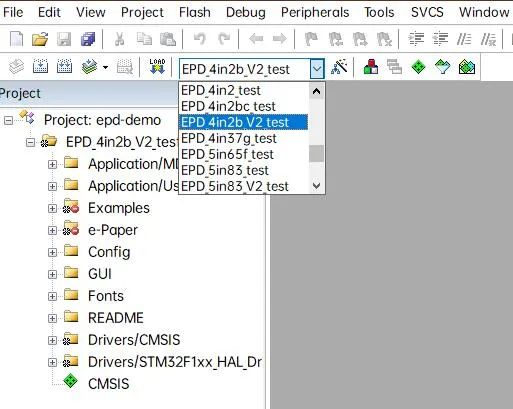This screenshot has width=513, height=409.
Task: Click the Comment selection icon
Action: (464, 39)
